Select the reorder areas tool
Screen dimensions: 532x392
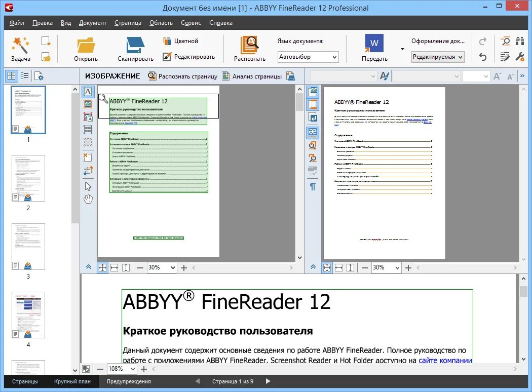click(88, 171)
